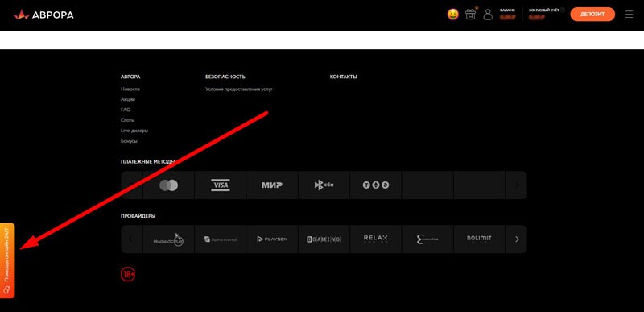644x312 pixels.
Task: Click the BGaming provider logo
Action: 324,239
